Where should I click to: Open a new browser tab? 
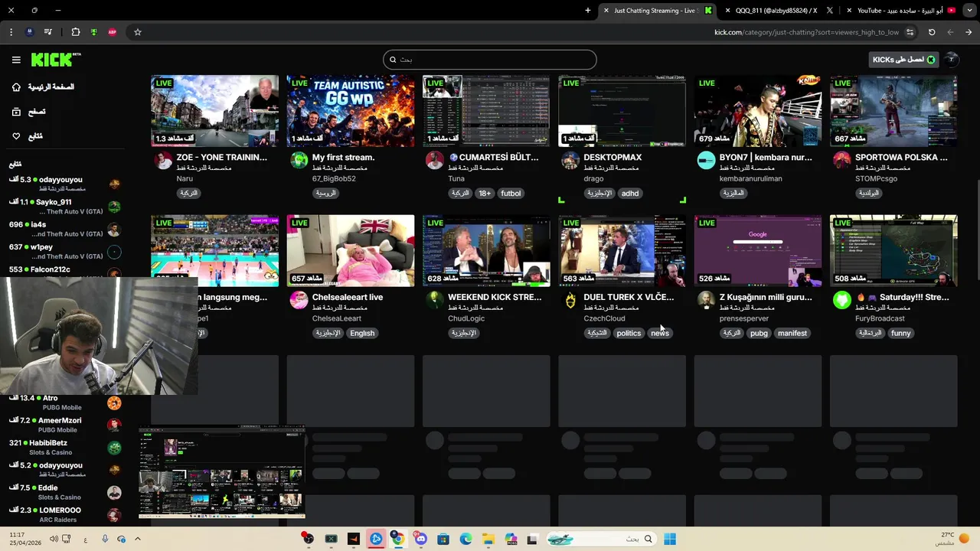click(x=588, y=11)
